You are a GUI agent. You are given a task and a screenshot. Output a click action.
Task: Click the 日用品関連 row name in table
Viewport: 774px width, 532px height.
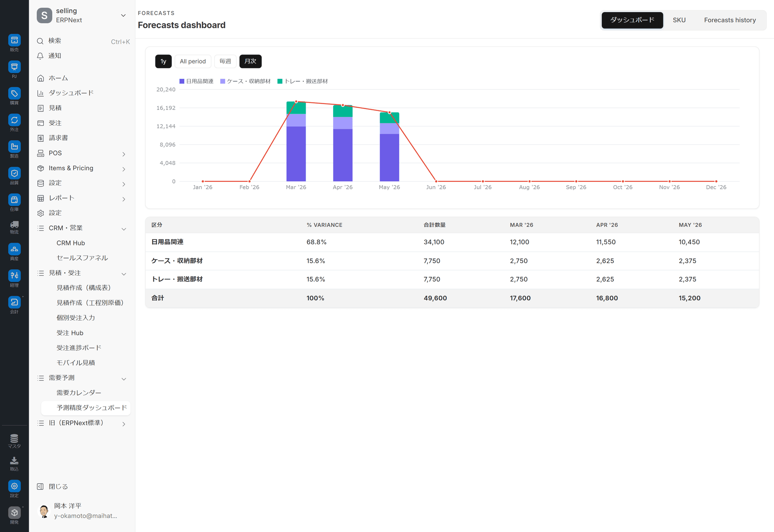coord(167,242)
